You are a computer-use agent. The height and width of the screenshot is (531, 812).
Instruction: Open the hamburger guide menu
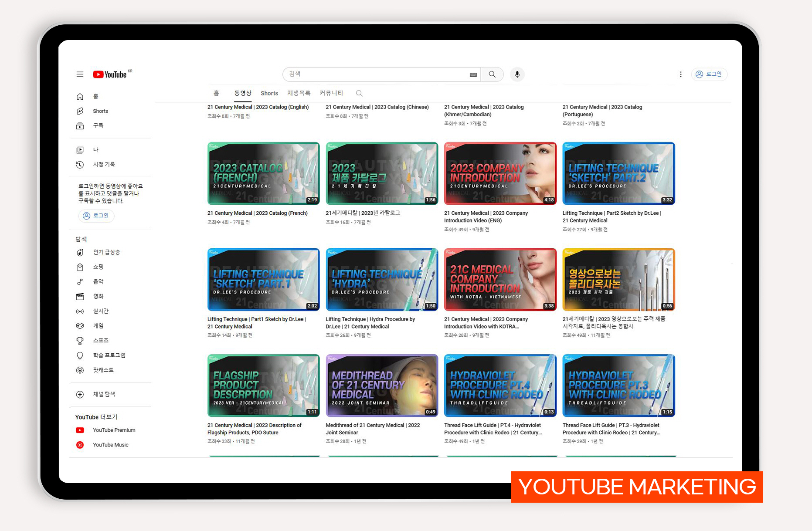coord(80,74)
